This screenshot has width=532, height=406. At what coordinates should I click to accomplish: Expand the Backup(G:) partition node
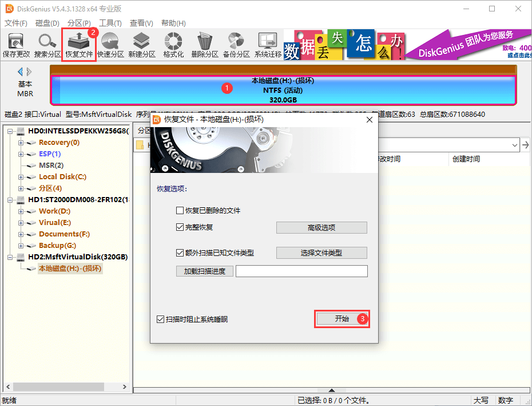(21, 246)
